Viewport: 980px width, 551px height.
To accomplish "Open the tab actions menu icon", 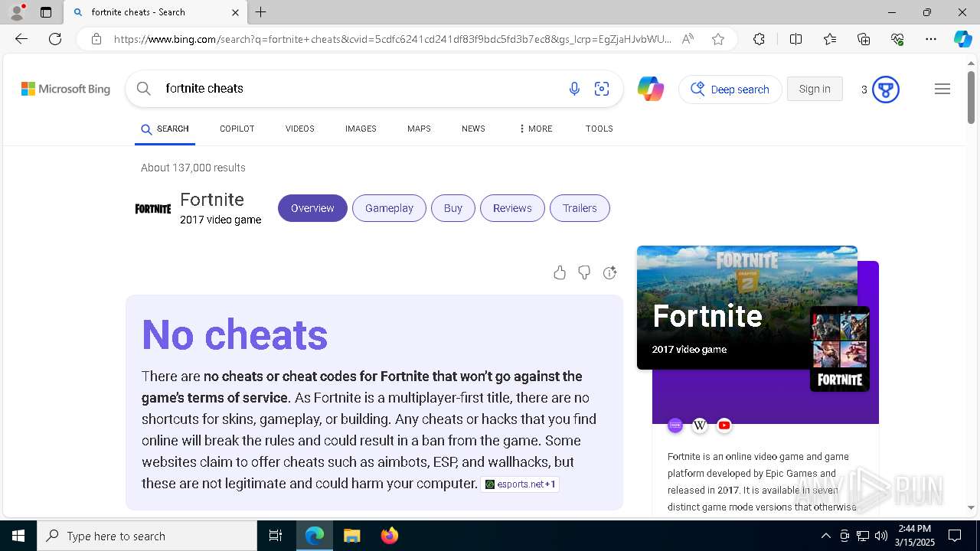I will click(46, 12).
